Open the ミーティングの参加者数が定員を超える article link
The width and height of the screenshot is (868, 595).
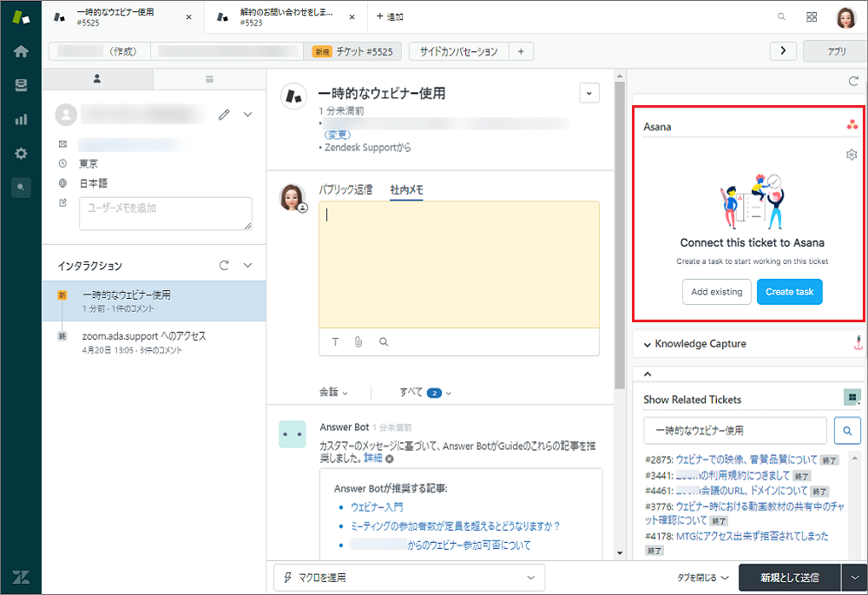click(455, 526)
